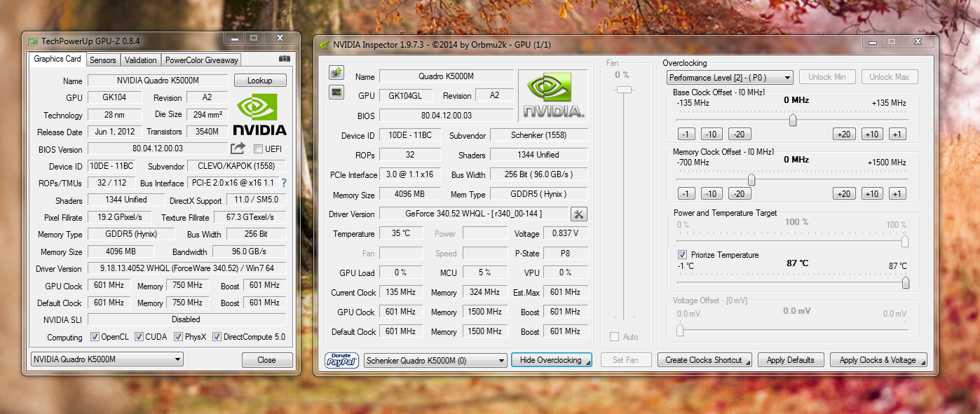This screenshot has height=414, width=980.
Task: Toggle the UEFI checkbox
Action: coord(258,149)
